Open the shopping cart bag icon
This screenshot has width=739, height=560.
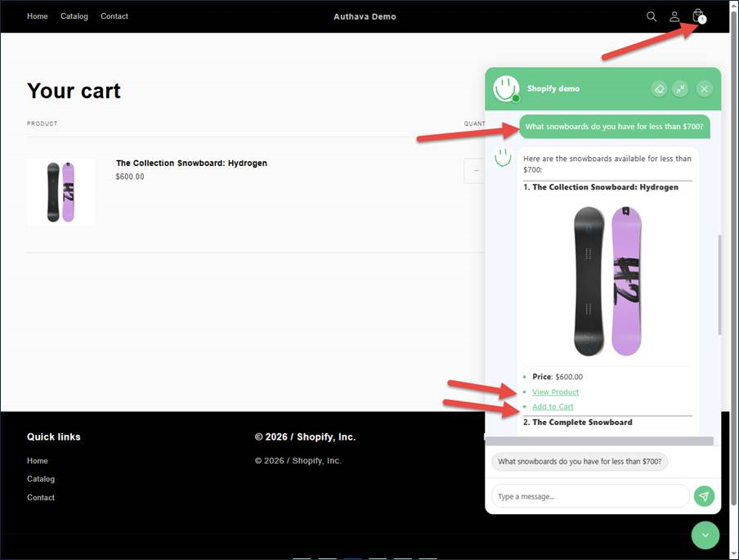tap(698, 16)
